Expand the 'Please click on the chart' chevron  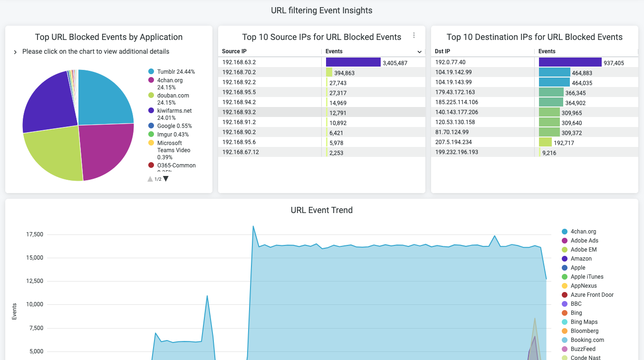coord(15,52)
